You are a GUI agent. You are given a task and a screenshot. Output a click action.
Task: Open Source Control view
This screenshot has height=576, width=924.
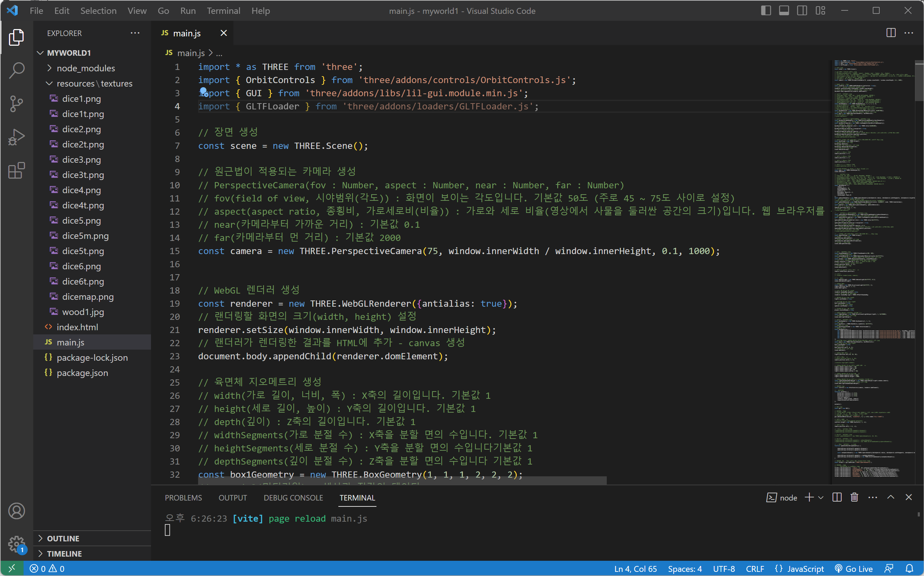[16, 103]
